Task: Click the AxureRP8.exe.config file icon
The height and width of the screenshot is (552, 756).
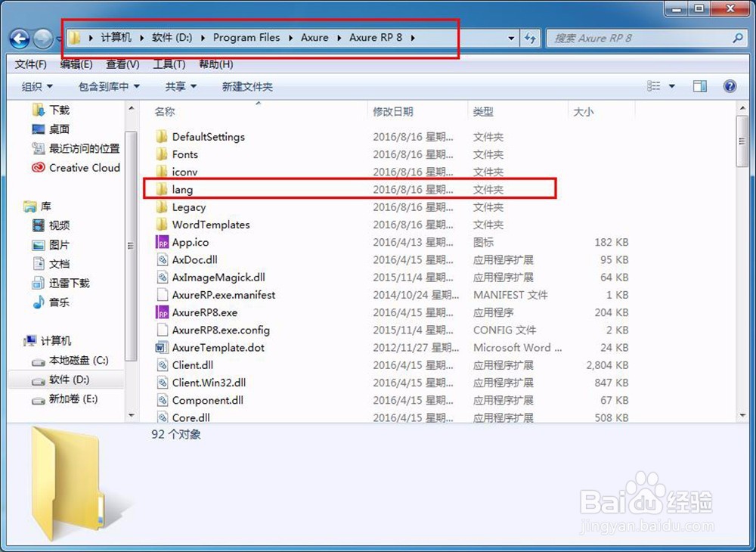Action: pos(163,330)
